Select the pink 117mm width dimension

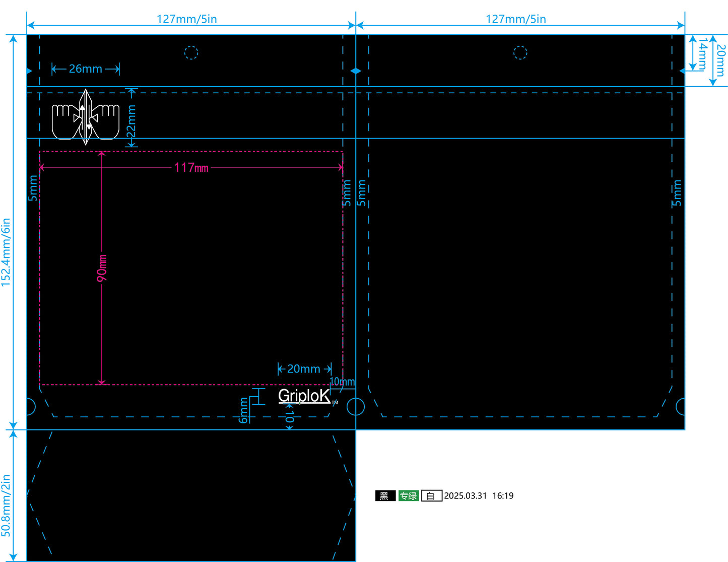191,167
